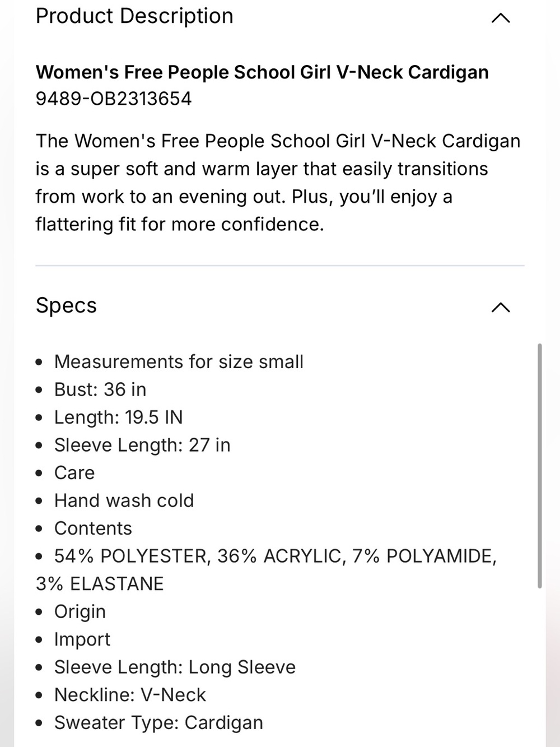Screen dimensions: 560x747
Task: Click the Sleeve Length: 27 in spec
Action: 142,445
